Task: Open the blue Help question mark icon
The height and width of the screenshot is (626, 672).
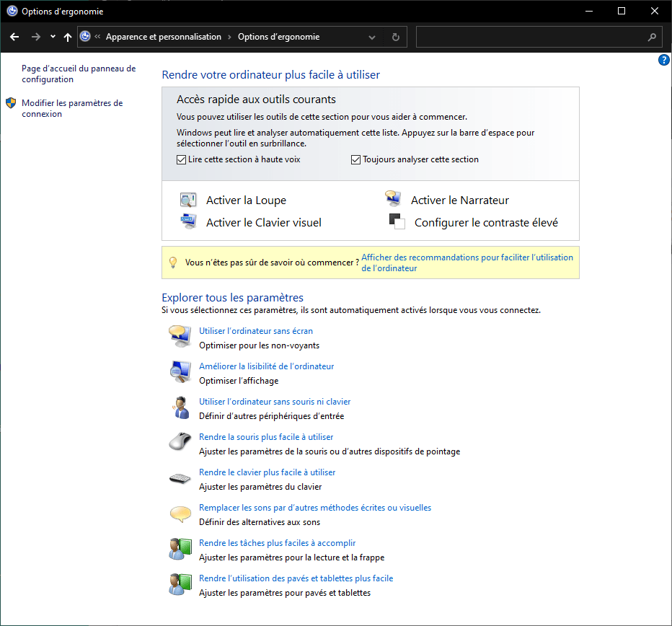Action: click(x=663, y=60)
